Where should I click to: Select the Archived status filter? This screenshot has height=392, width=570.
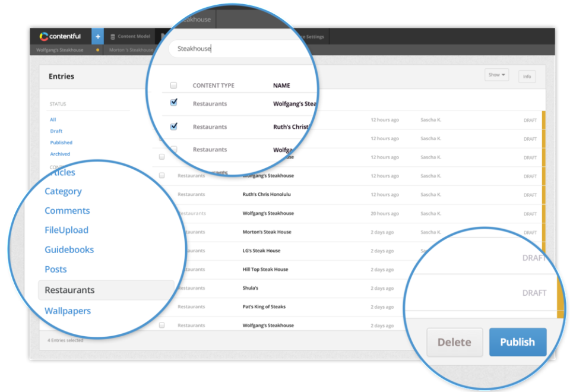(x=60, y=154)
